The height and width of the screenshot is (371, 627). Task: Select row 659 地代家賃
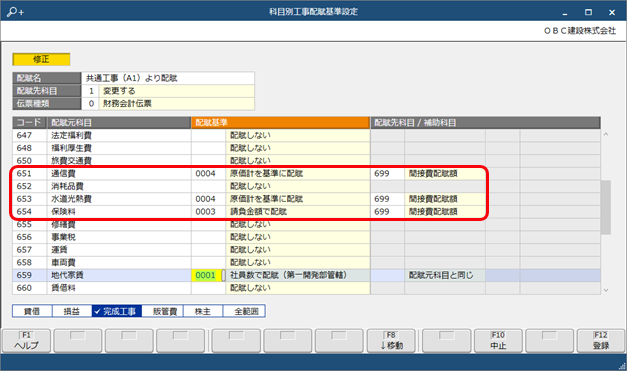click(x=306, y=275)
